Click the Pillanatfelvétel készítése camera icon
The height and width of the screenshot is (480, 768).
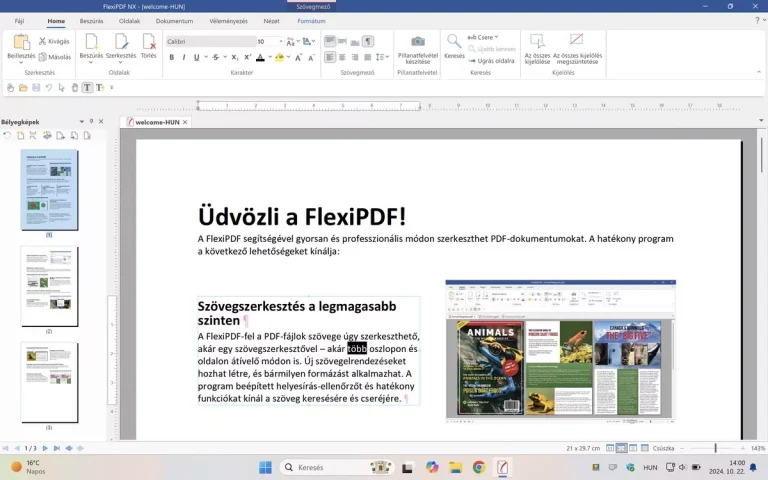[x=418, y=42]
